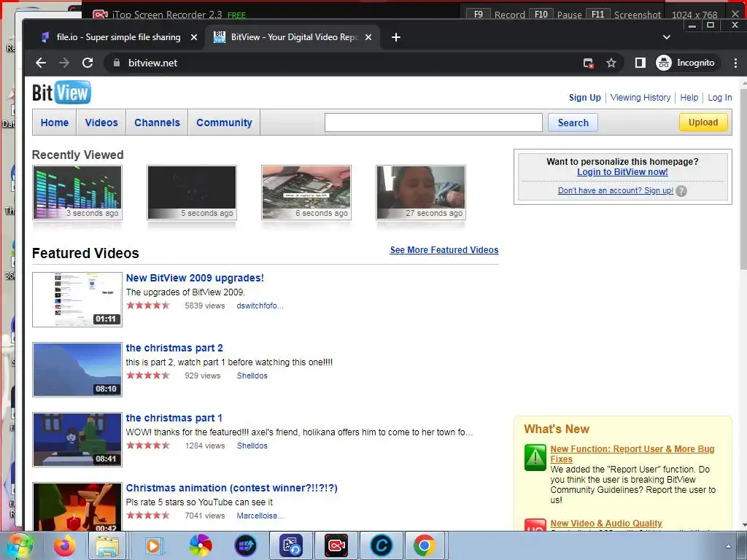Launch Firefox from the taskbar
The height and width of the screenshot is (560, 747).
(x=65, y=545)
